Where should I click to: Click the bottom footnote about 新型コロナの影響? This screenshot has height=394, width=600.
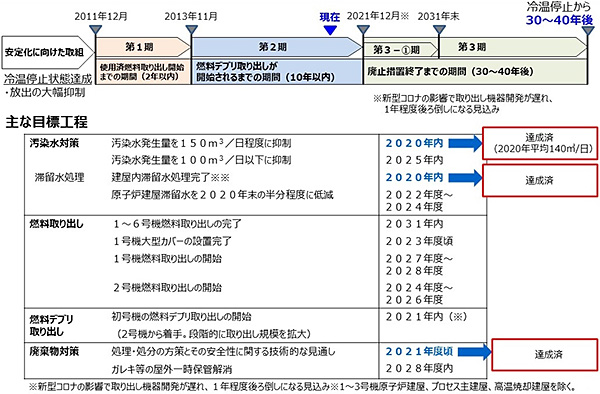point(302,386)
